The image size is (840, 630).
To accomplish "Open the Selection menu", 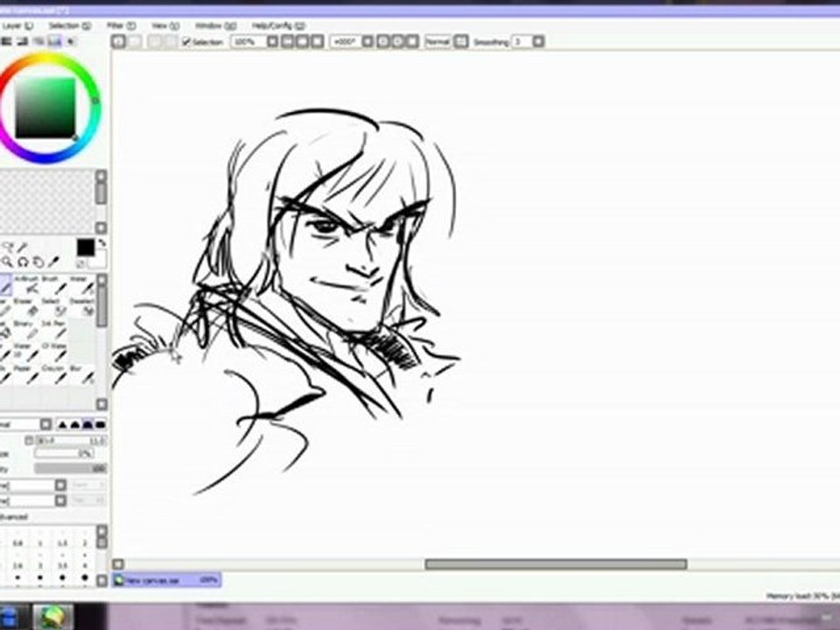I will [x=70, y=25].
